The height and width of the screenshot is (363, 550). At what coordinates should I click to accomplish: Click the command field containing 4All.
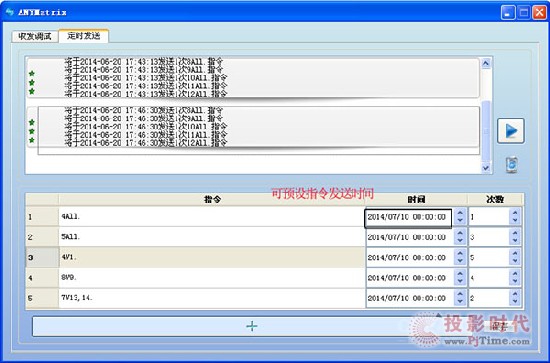pos(212,217)
